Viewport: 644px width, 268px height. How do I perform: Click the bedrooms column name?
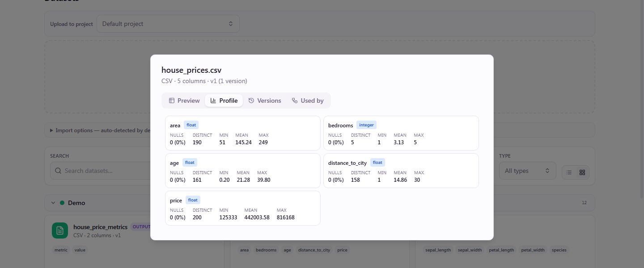pyautogui.click(x=340, y=126)
